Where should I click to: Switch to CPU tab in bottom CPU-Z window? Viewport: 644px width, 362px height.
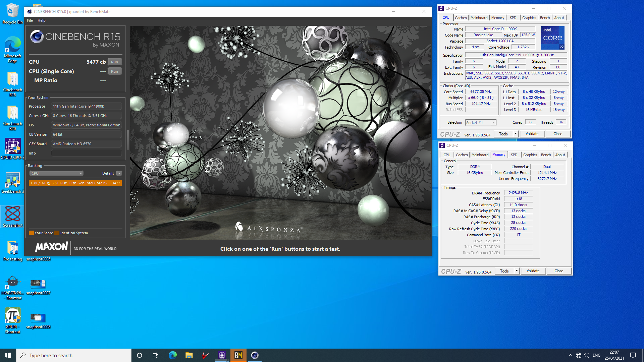(447, 155)
